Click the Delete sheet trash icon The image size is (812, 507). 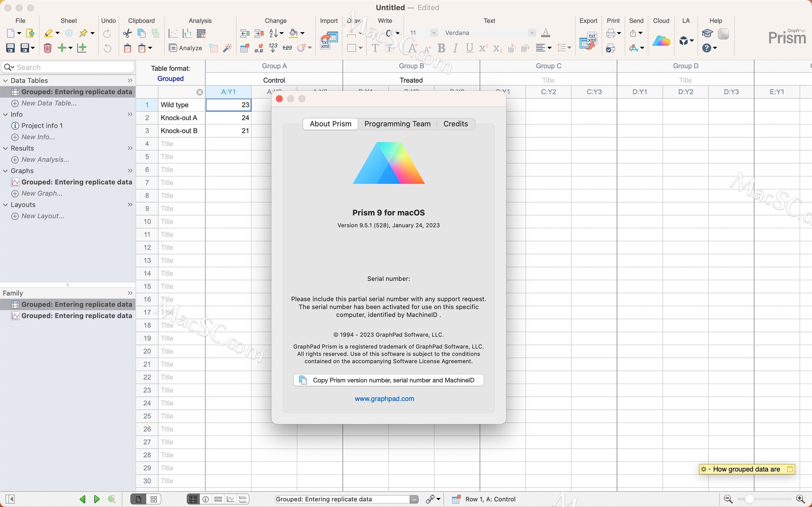48,48
